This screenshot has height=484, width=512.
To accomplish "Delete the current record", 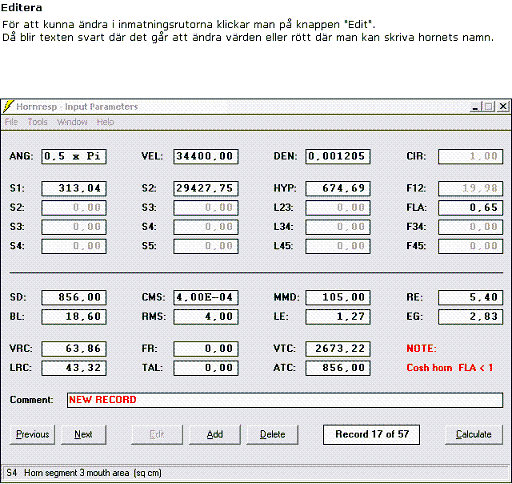I will click(x=272, y=435).
